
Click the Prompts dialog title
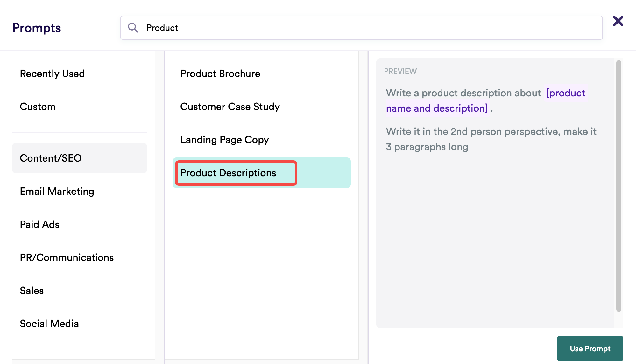[37, 28]
